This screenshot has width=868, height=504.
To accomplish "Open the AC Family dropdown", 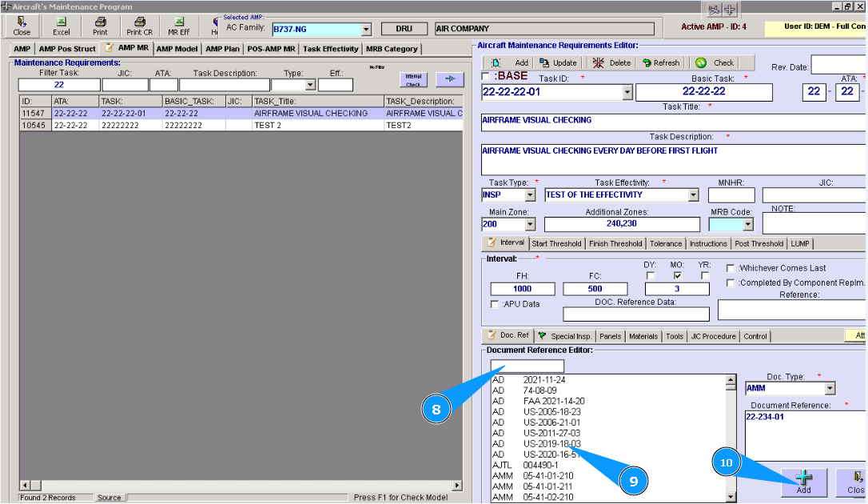I will (x=366, y=30).
